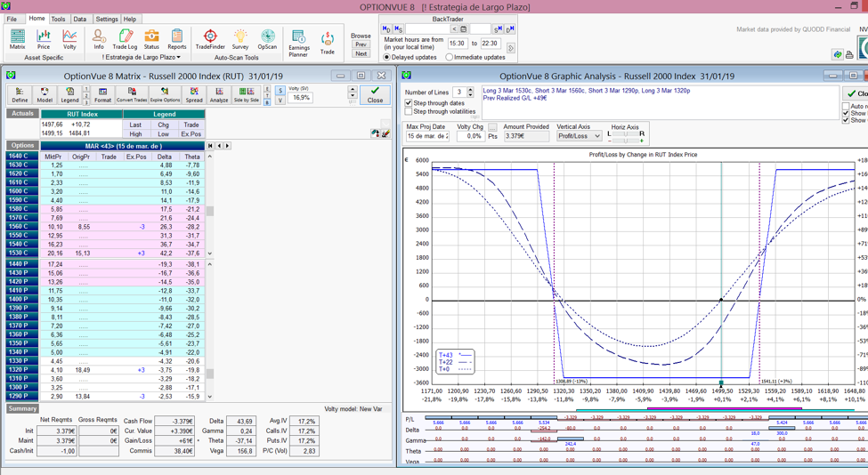Jump to first expiration with the first-month arrow
This screenshot has width=868, height=475.
coord(209,145)
